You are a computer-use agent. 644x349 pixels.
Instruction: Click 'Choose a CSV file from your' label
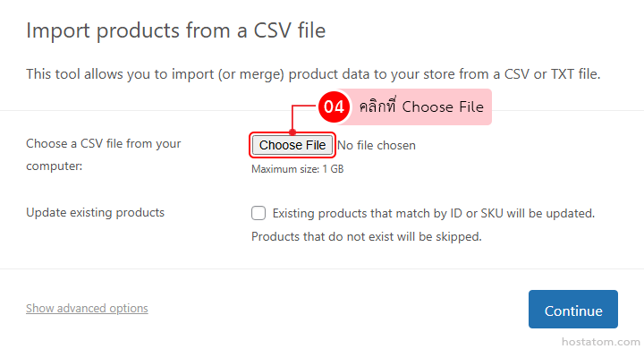click(x=104, y=144)
